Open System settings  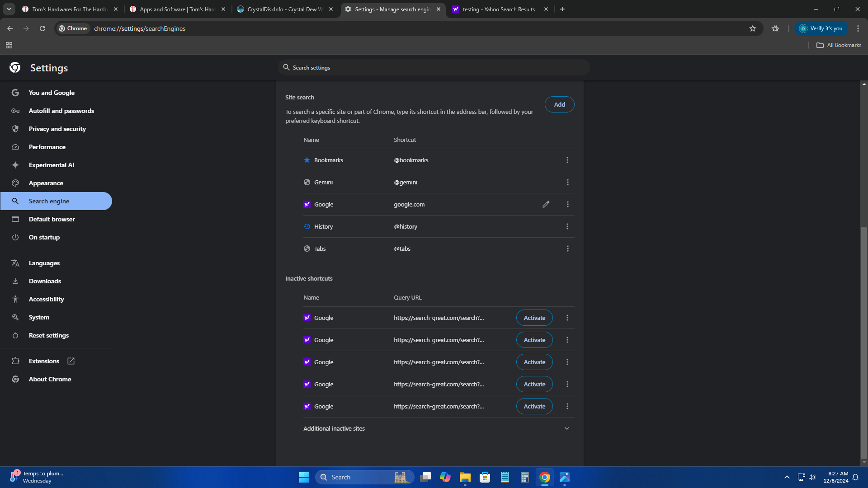click(56, 317)
